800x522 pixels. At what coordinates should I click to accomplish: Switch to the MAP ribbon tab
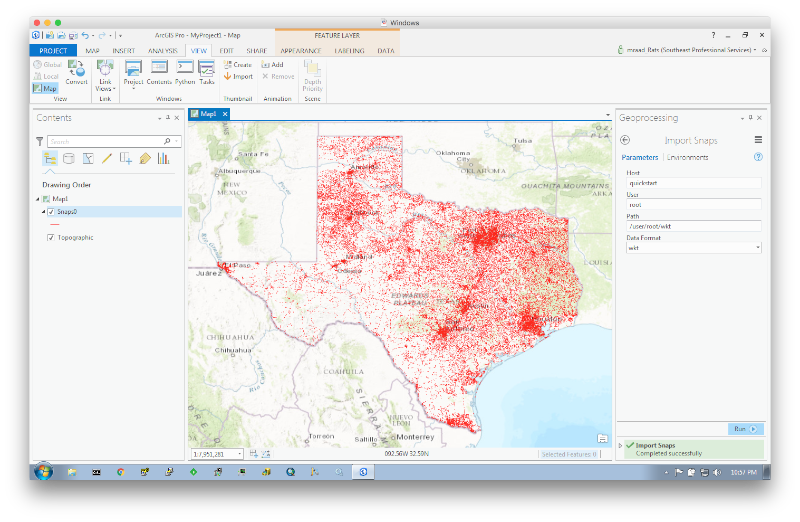click(92, 51)
